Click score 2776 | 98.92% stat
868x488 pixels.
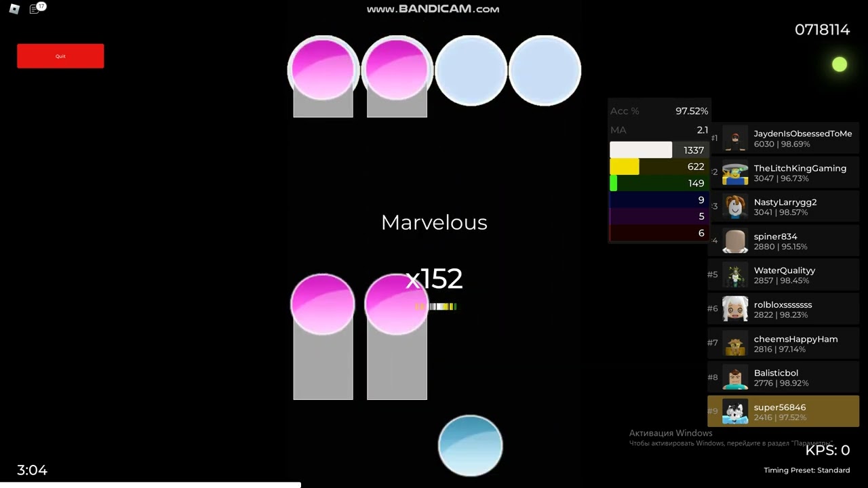click(x=781, y=384)
